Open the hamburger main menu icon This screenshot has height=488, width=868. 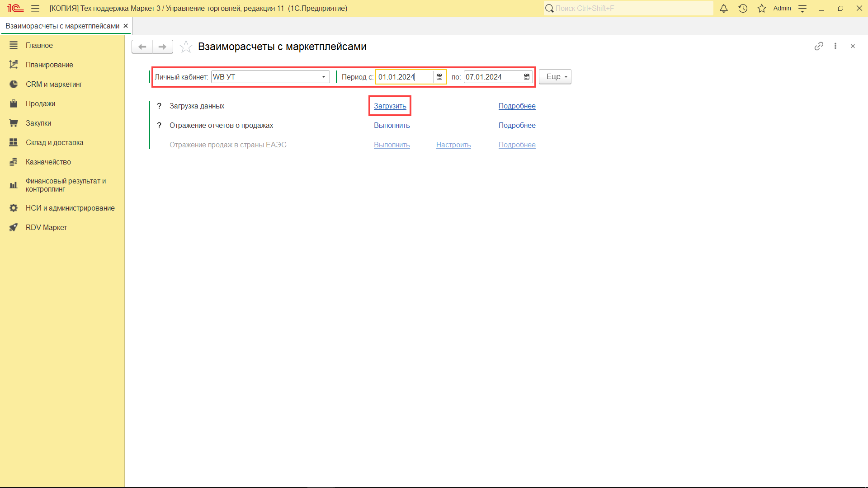35,9
